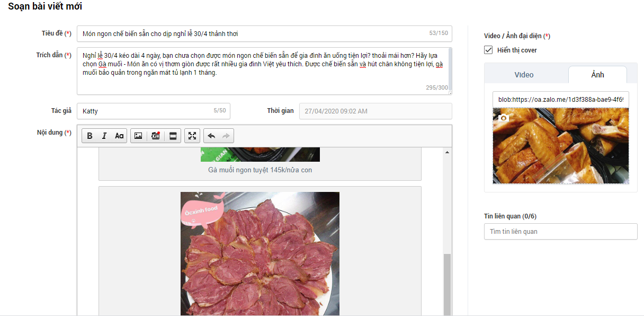
Task: Select the sliced beef image in editor
Action: pyautogui.click(x=260, y=254)
